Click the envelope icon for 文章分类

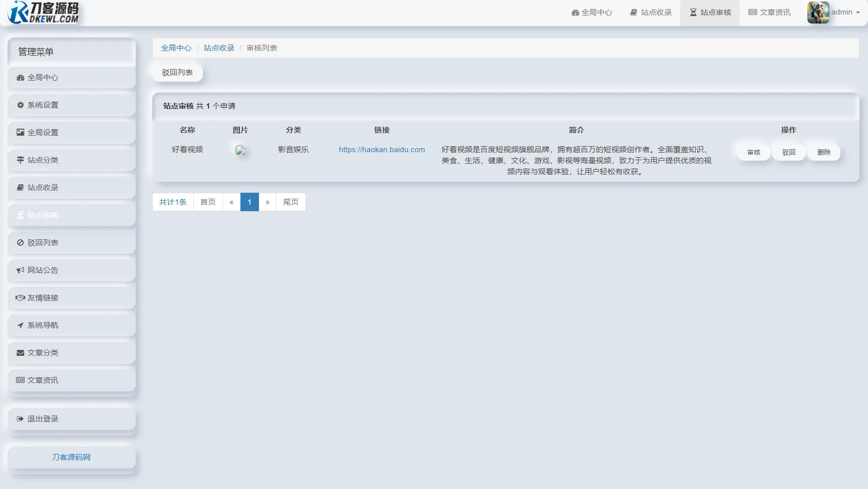[20, 352]
